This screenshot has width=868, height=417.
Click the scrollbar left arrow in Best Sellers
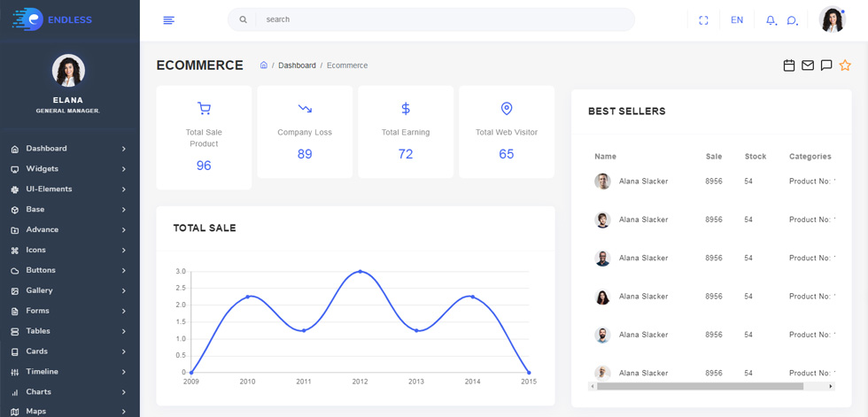(x=593, y=386)
